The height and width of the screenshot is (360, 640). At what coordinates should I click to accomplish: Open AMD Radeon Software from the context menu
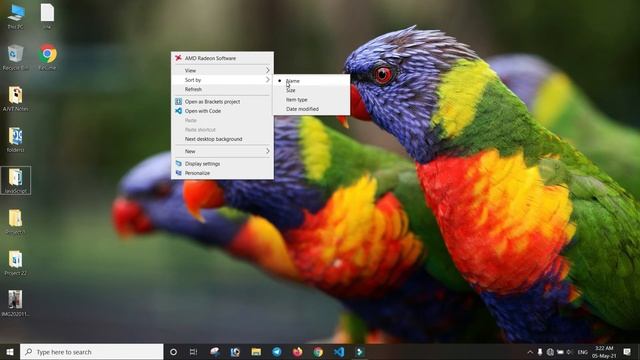point(222,58)
